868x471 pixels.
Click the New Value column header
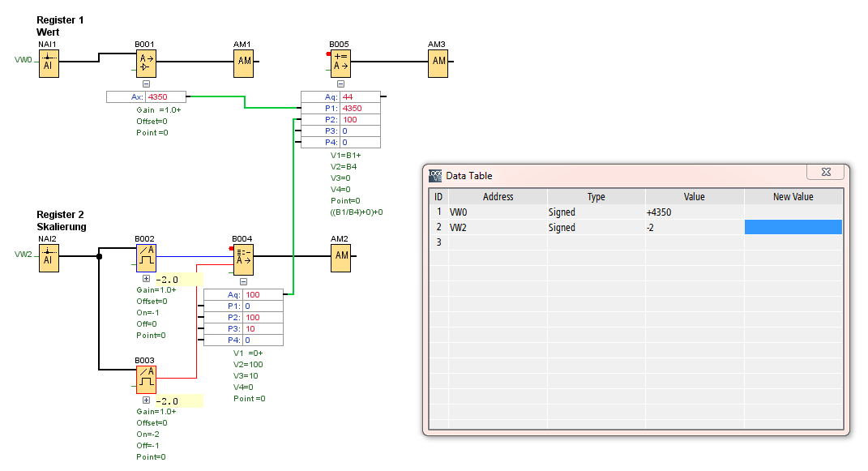click(793, 197)
